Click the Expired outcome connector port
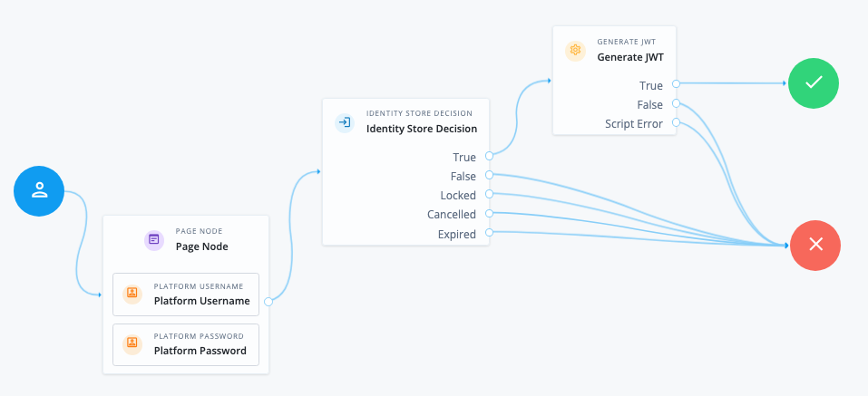 tap(489, 234)
